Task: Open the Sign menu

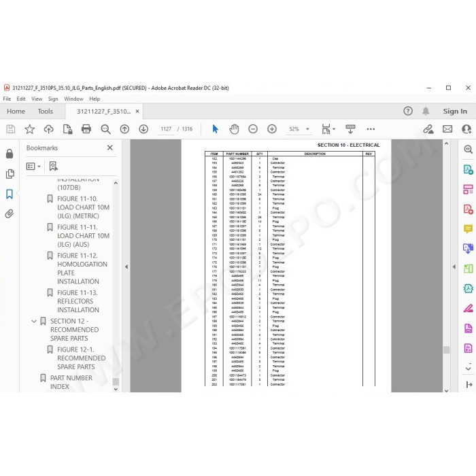Action: (53, 99)
